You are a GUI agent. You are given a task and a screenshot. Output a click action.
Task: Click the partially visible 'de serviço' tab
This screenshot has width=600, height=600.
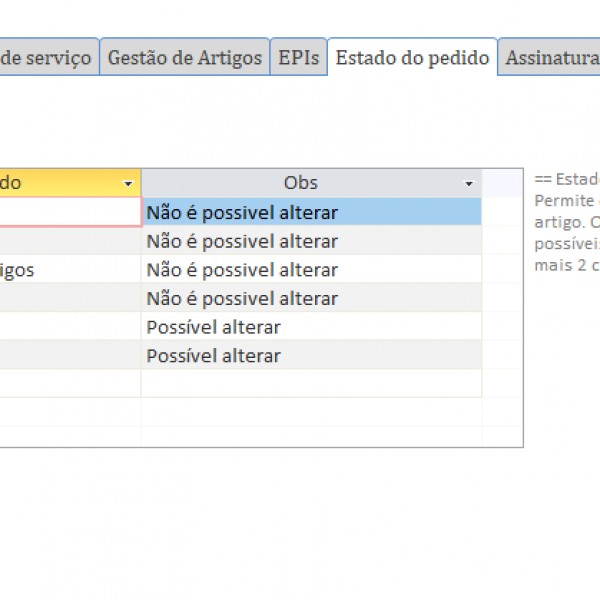coord(46,58)
